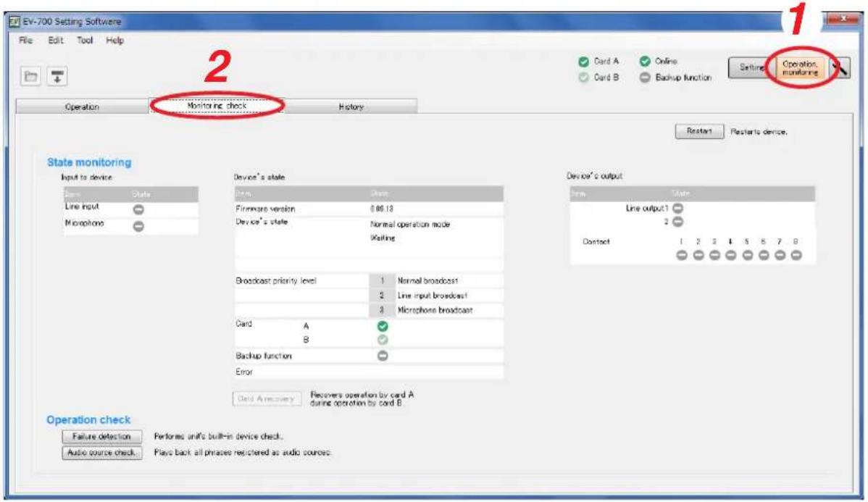Start the Audio source check
Viewport: 868px width, 502px height.
(102, 453)
